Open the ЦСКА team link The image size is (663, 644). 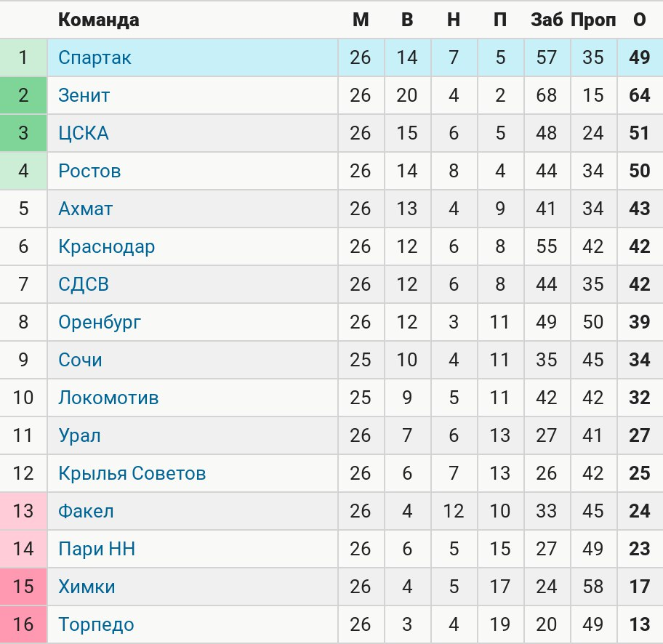[84, 134]
